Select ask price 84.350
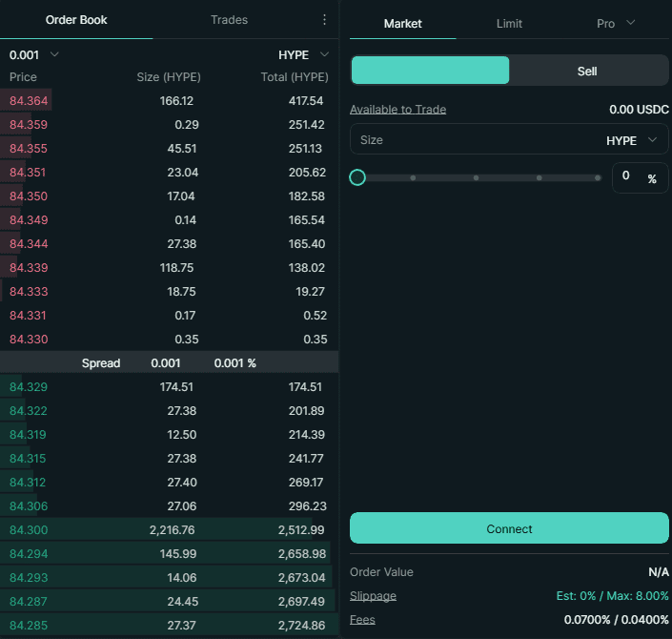 tap(29, 196)
